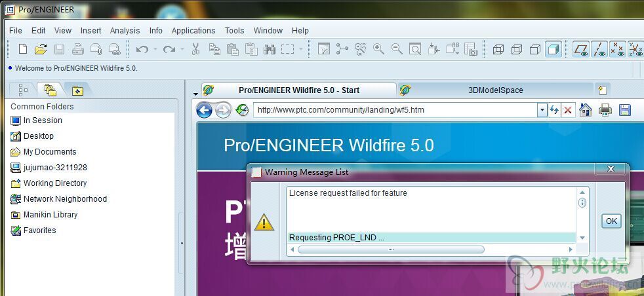
Task: Send object as mail link icon
Action: [x=114, y=50]
